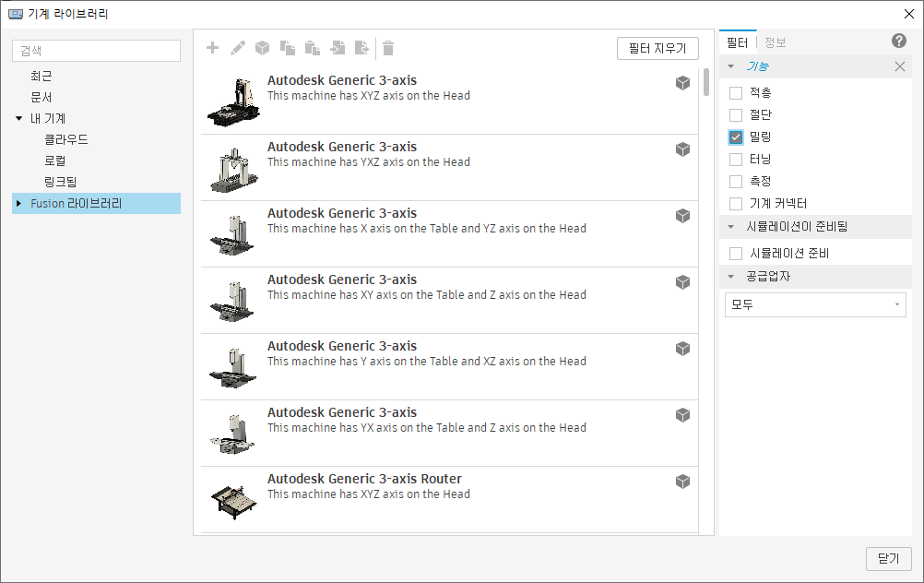Click the 기계 라이브러리 title bar icon
Viewport: 924px width, 583px height.
click(16, 14)
